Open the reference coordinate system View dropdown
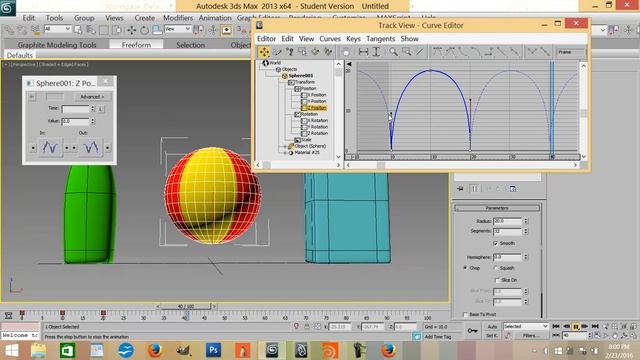 click(178, 29)
